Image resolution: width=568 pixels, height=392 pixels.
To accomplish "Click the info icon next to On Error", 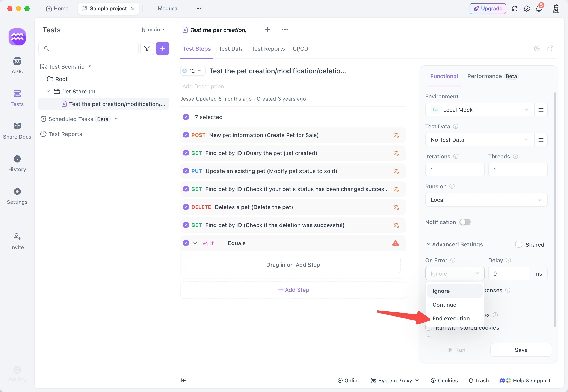I will coord(453,260).
